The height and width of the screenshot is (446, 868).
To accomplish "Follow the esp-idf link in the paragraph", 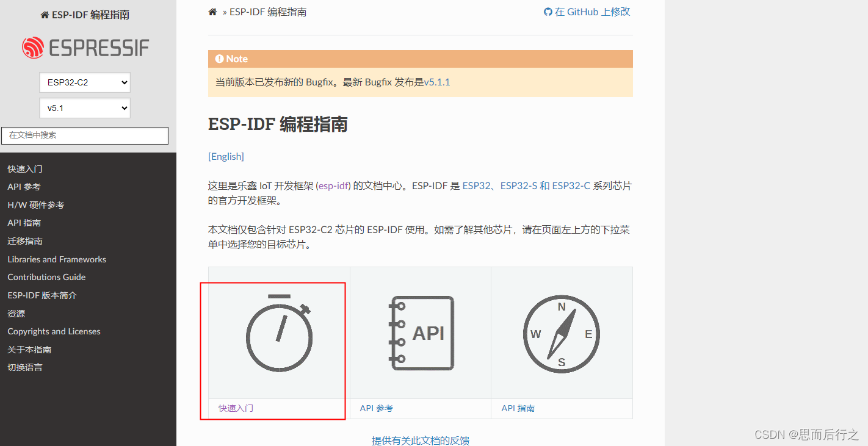I will 333,185.
